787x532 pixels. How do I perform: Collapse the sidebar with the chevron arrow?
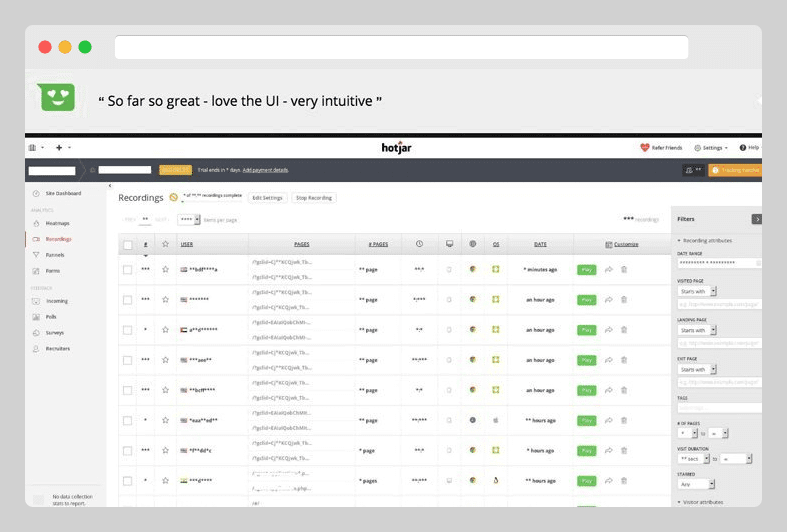coord(110,186)
